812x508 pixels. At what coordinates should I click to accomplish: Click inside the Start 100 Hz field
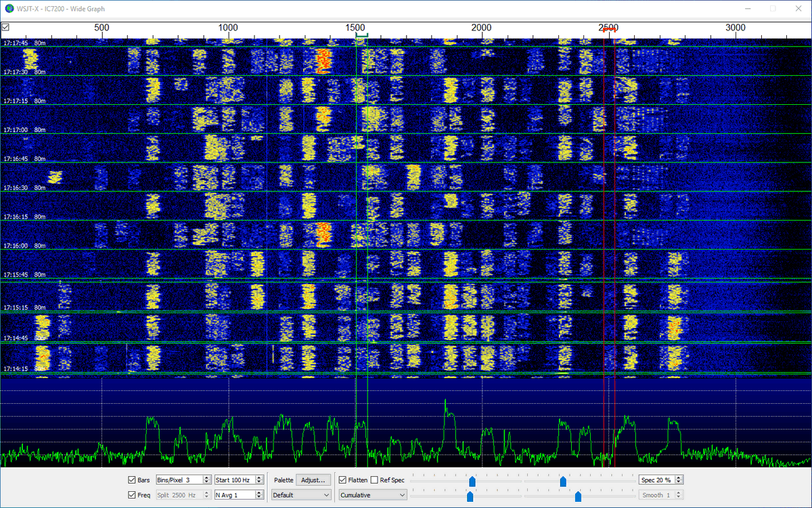coord(234,480)
